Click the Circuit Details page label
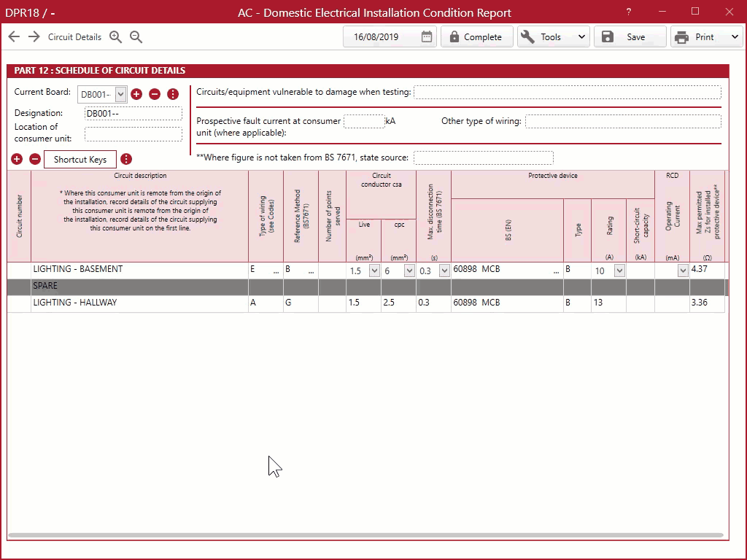The height and width of the screenshot is (560, 747). pos(75,36)
